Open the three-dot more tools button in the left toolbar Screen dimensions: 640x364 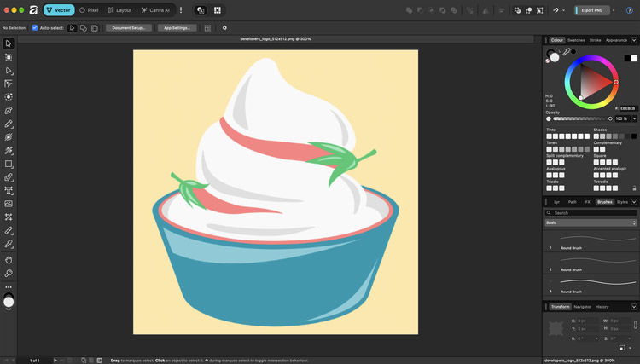pos(9,287)
